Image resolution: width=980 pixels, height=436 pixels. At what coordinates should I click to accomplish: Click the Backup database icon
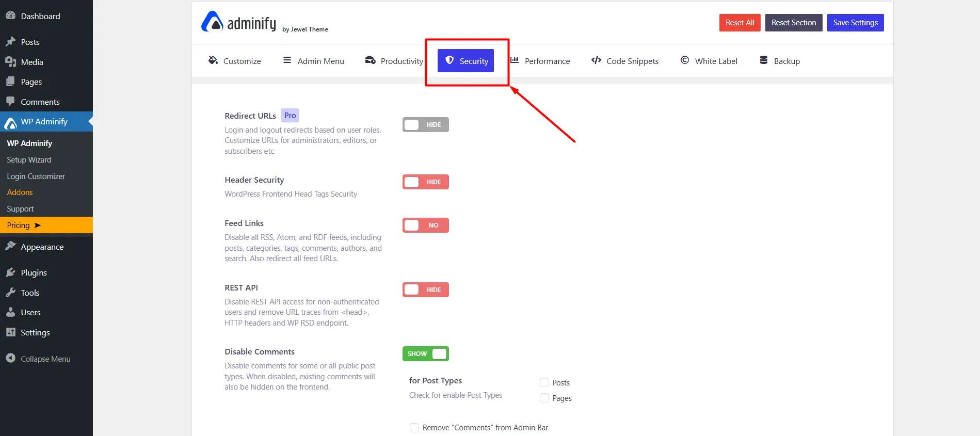pos(764,60)
